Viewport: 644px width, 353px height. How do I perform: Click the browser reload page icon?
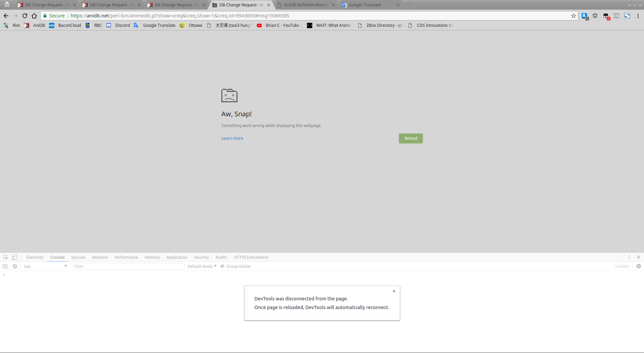[x=25, y=16]
